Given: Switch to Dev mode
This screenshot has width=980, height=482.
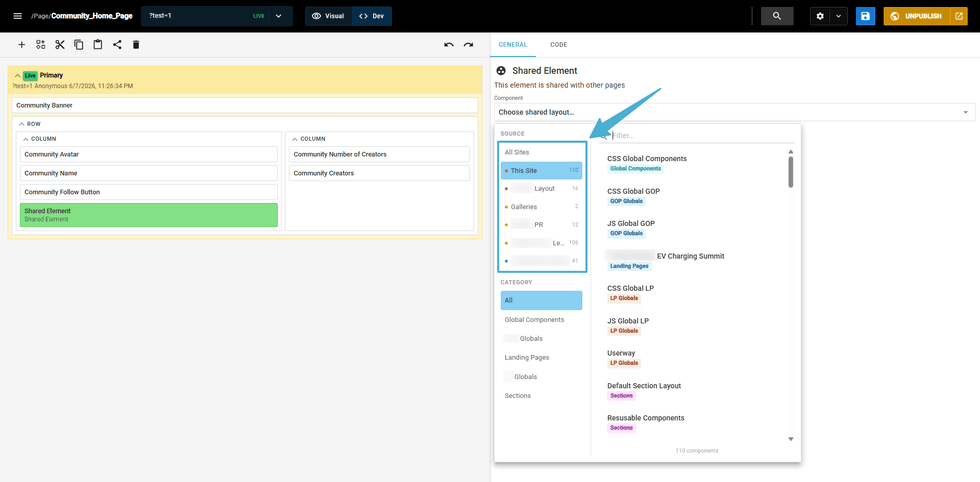Looking at the screenshot, I should coord(372,16).
